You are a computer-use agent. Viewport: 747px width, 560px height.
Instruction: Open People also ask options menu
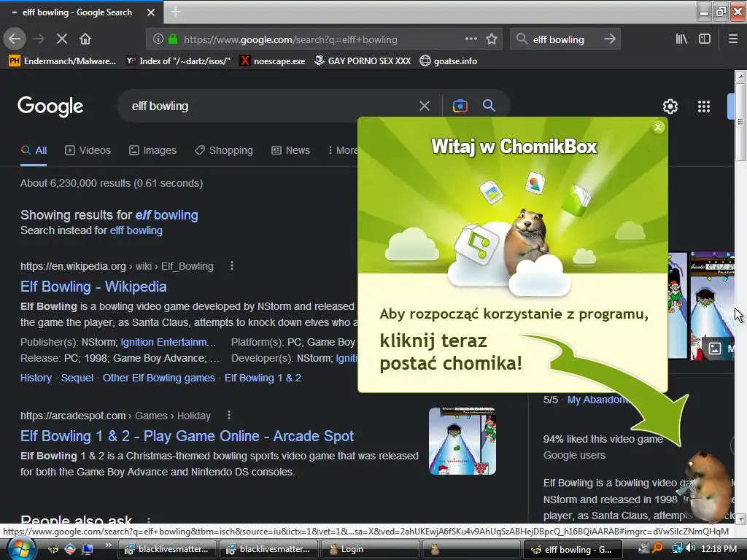149,519
